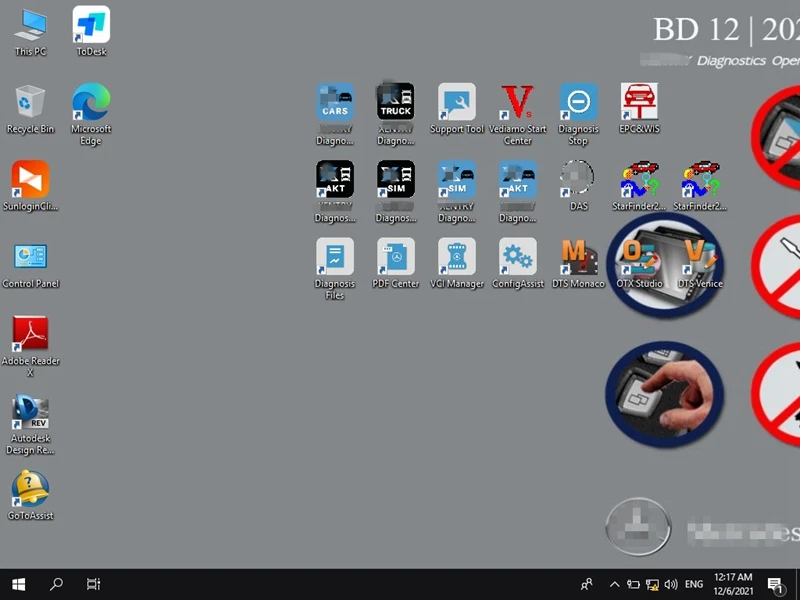The width and height of the screenshot is (800, 600).
Task: Open the VCI Manager icon
Action: (x=456, y=258)
